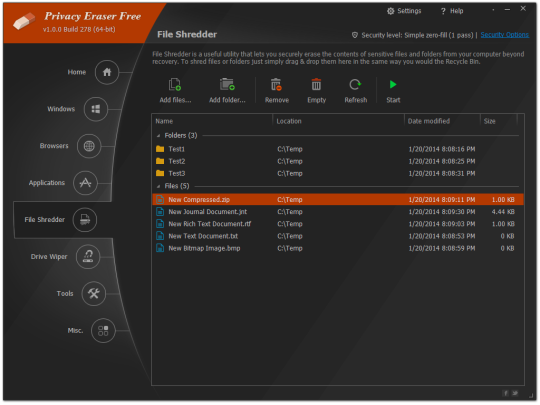
Task: Click the New Compressed.zip file icon
Action: tap(160, 199)
